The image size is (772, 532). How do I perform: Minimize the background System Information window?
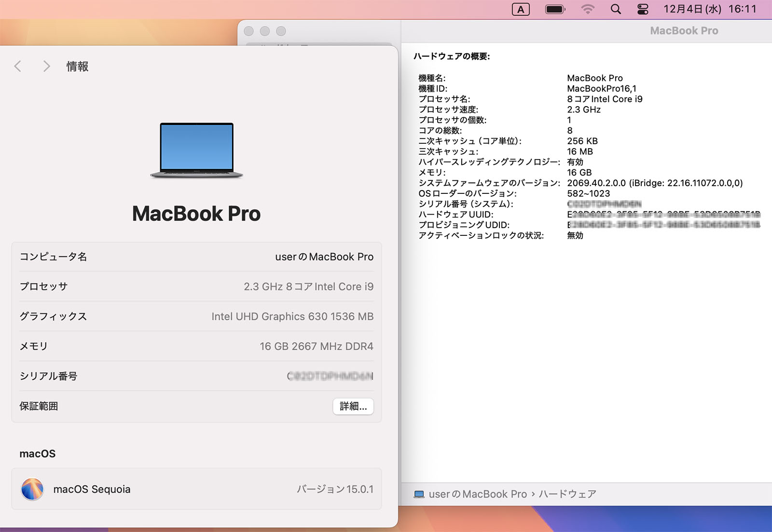pyautogui.click(x=264, y=31)
